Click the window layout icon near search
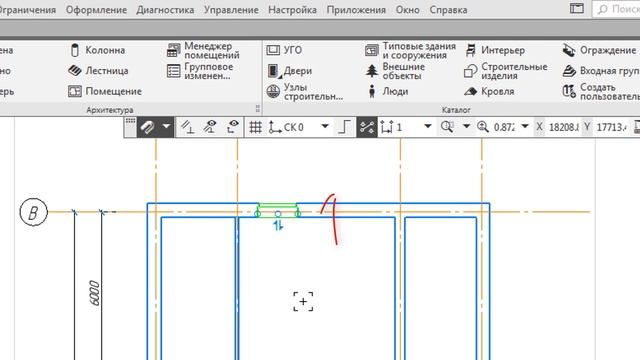The height and width of the screenshot is (360, 640). tap(576, 9)
